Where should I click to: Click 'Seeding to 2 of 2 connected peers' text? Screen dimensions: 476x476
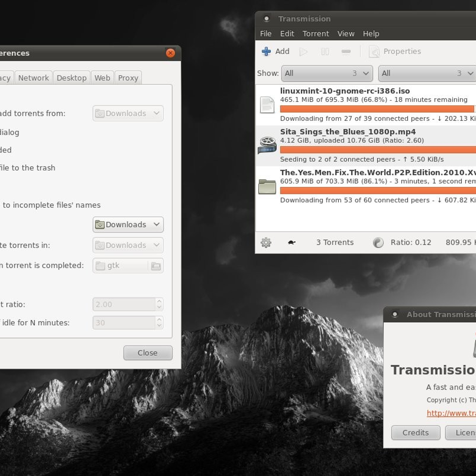point(338,159)
